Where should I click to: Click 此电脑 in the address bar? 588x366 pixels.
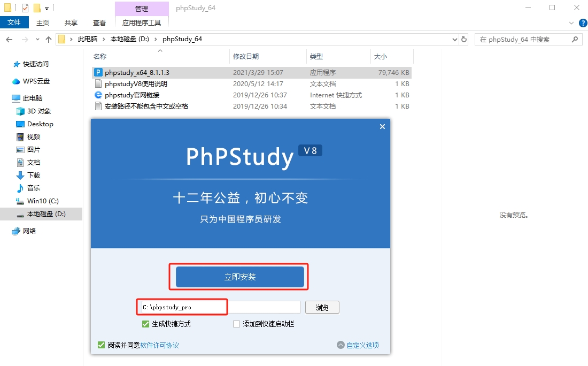click(x=87, y=39)
